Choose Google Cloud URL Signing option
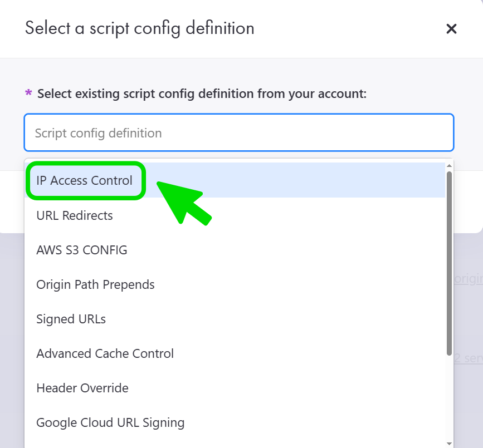483x448 pixels. [x=110, y=422]
